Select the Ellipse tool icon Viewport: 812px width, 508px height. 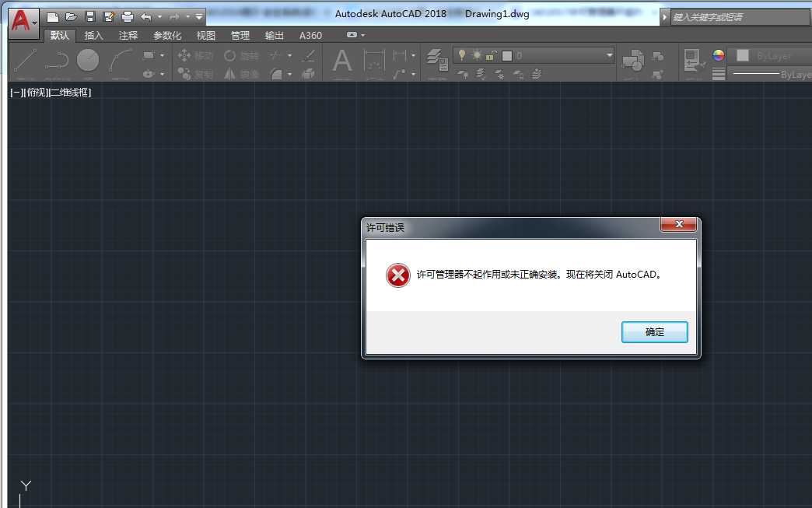[x=149, y=74]
